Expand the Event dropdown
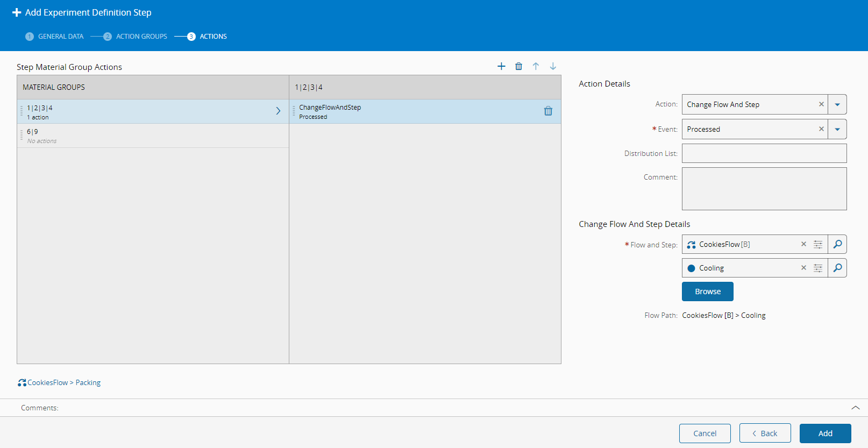Viewport: 868px width, 448px height. (837, 129)
